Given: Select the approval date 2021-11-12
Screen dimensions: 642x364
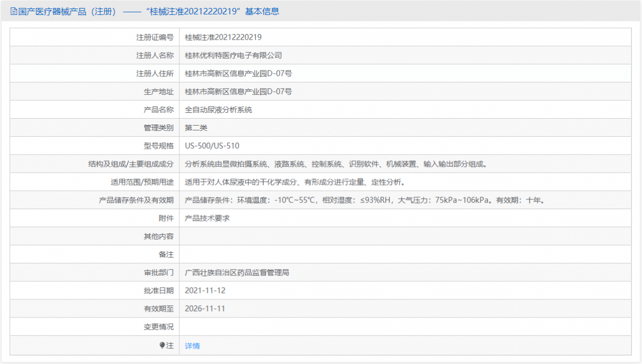Looking at the screenshot, I should (204, 291).
